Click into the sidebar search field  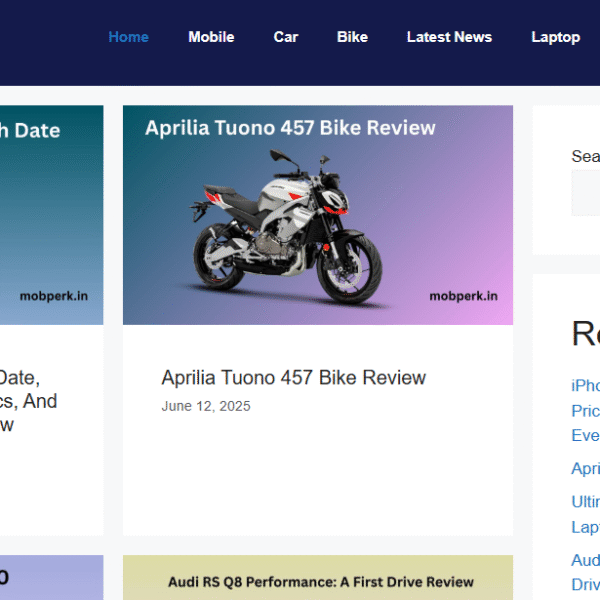click(585, 193)
